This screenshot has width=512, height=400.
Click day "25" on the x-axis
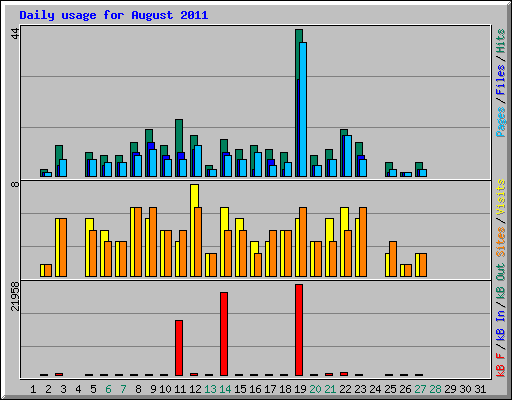390,389
